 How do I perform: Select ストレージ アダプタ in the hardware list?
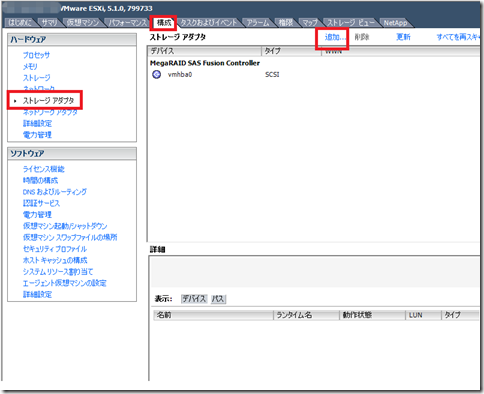pyautogui.click(x=48, y=100)
